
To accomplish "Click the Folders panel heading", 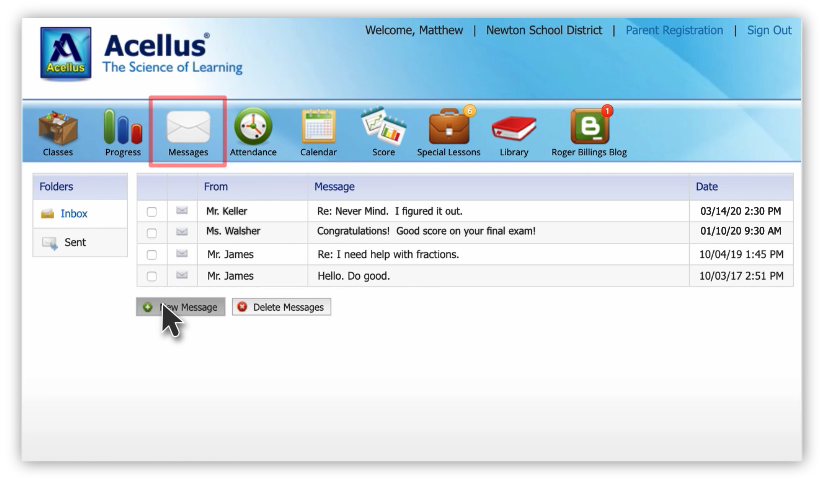I will click(56, 187).
